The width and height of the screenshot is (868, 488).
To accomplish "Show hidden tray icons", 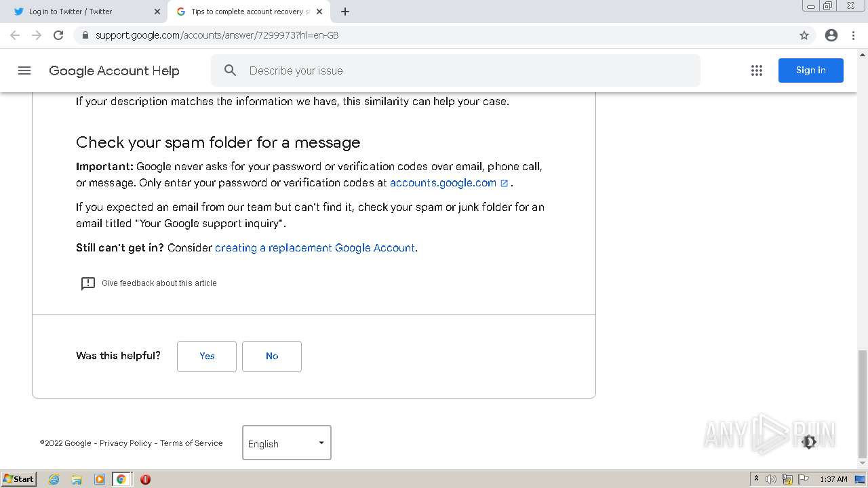I will (x=756, y=479).
